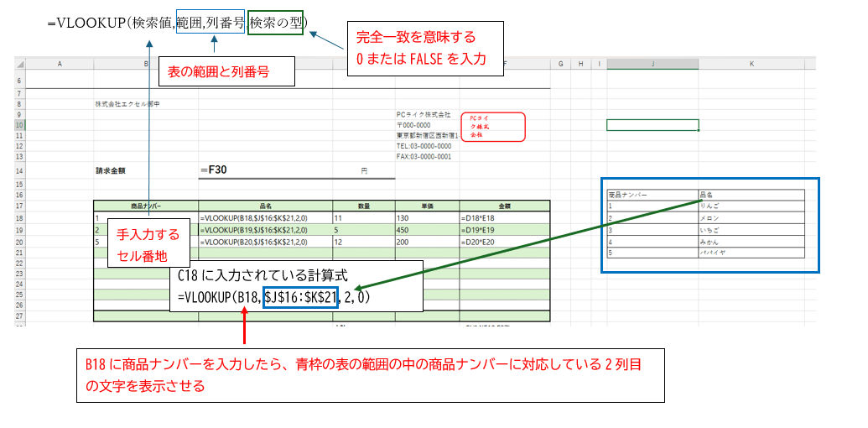The height and width of the screenshot is (428, 868).
Task: Select the red company stamp image
Action: pyautogui.click(x=493, y=127)
